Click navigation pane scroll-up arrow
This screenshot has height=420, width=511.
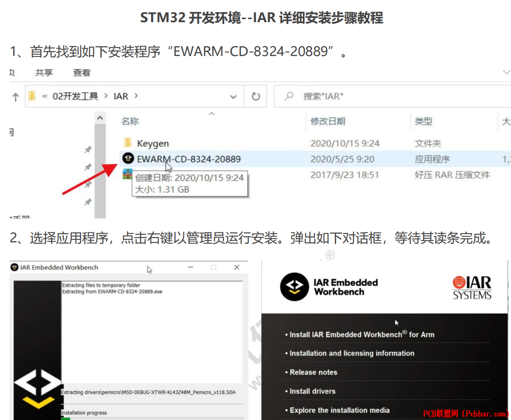(100, 118)
